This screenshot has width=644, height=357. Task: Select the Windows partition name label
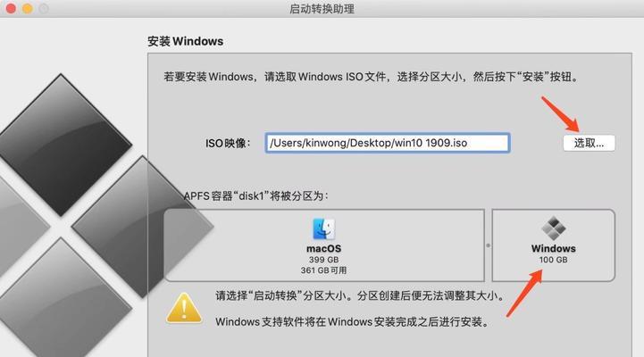tap(553, 249)
